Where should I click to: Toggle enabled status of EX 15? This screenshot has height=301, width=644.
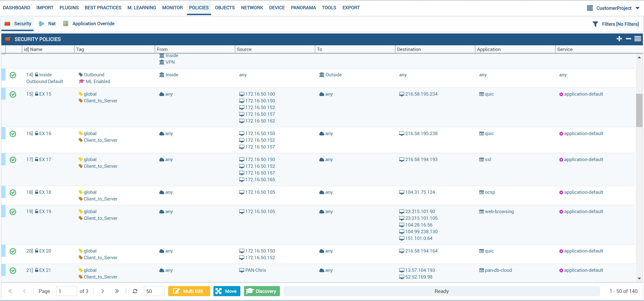(13, 94)
